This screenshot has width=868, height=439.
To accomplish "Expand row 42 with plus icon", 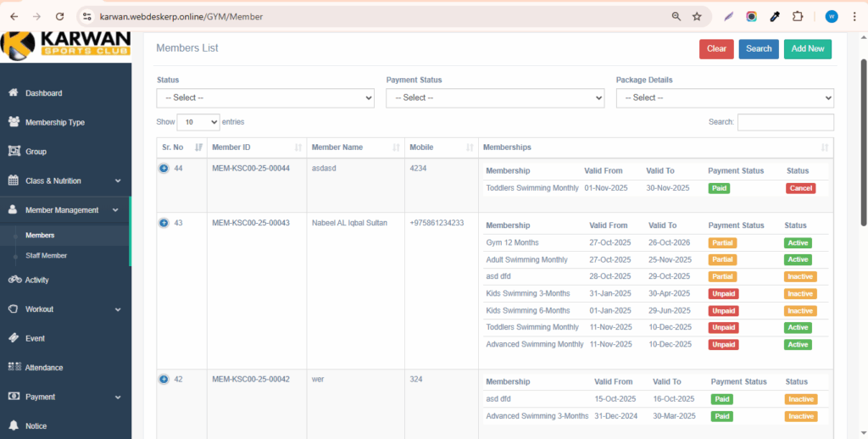I will tap(164, 379).
